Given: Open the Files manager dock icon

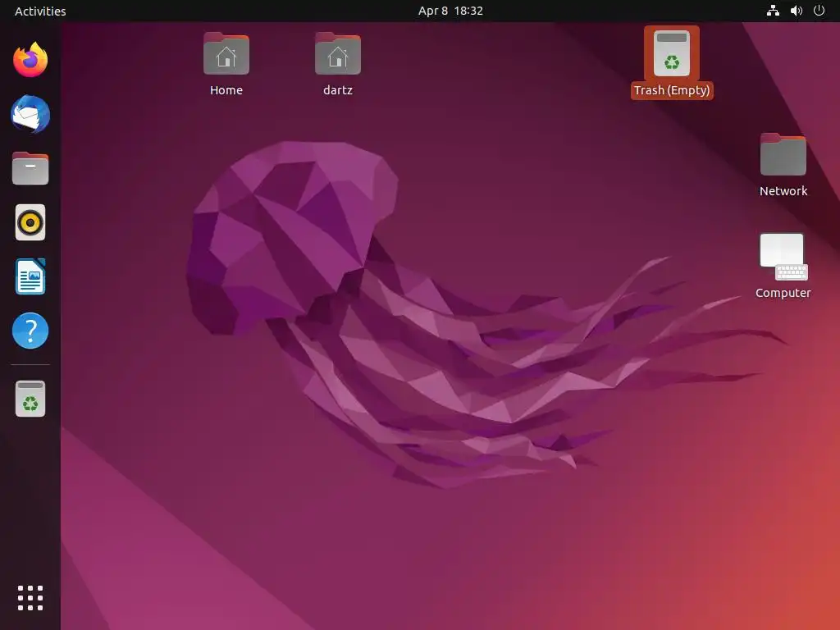Looking at the screenshot, I should (30, 168).
